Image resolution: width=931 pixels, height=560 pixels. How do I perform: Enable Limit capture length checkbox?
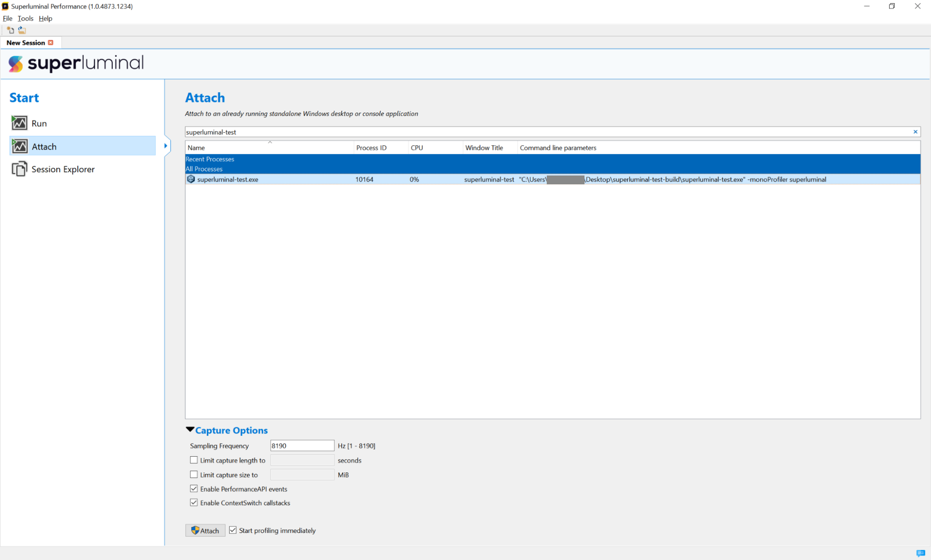pos(194,460)
